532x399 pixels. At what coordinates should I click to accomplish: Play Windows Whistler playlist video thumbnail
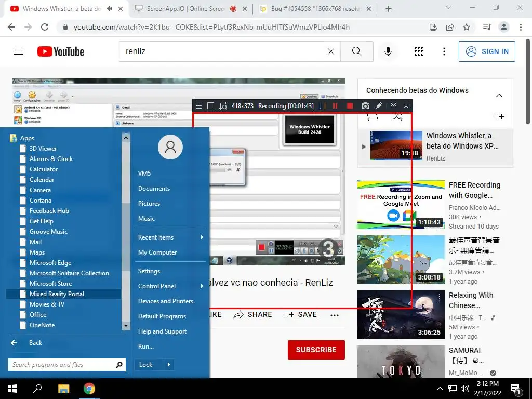[396, 145]
